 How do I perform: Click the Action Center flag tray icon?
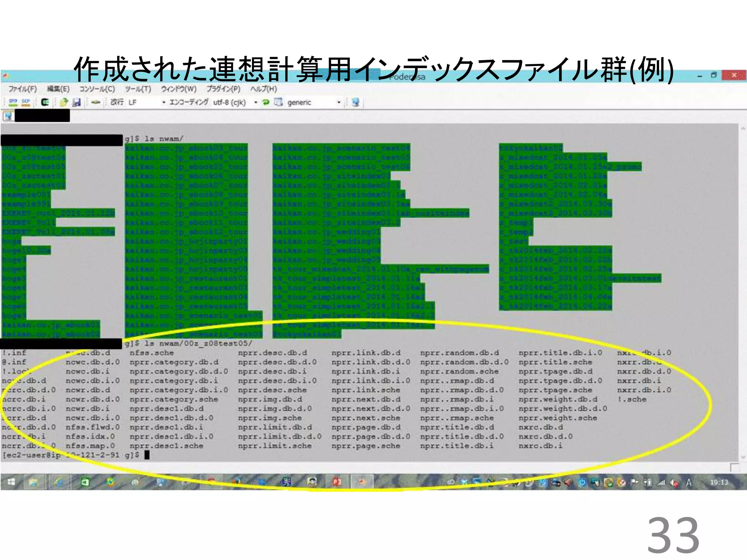(634, 483)
